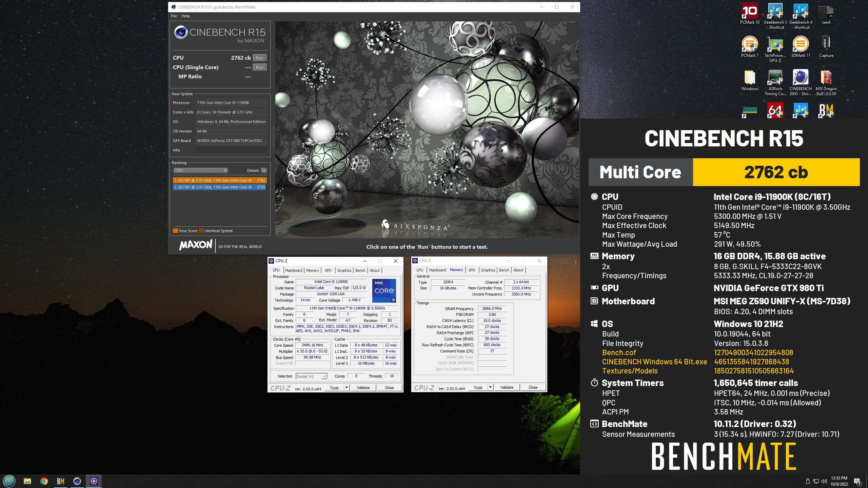Click the rendered spheres image in Cinebench
868x488 pixels.
[427, 130]
